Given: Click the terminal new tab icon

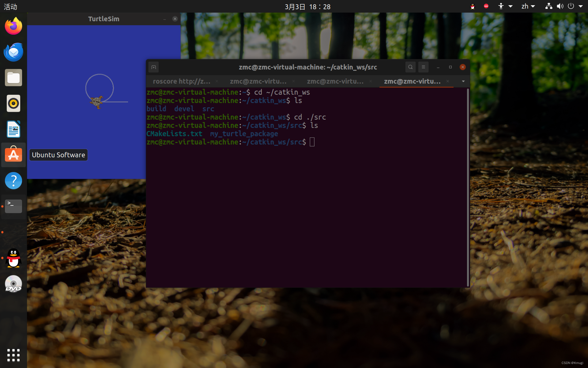Looking at the screenshot, I should pyautogui.click(x=153, y=67).
